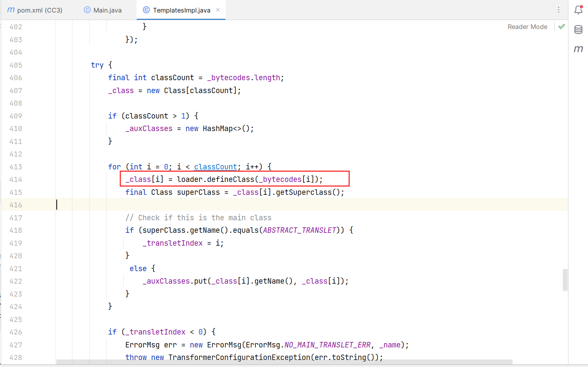Viewport: 588px width, 367px height.
Task: Click the underlined classCount in the for loop
Action: [215, 167]
